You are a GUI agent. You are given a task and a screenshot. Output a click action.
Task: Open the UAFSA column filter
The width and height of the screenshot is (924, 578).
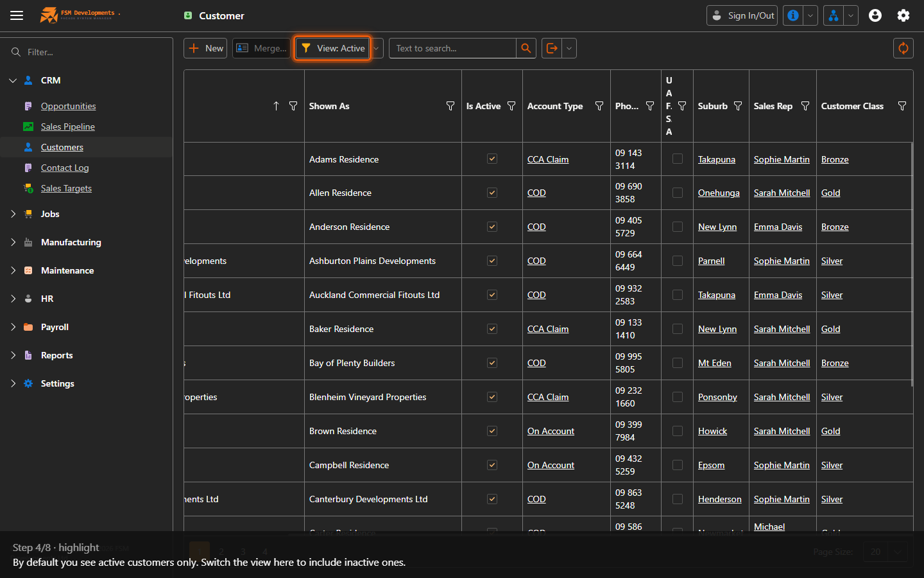(x=682, y=106)
